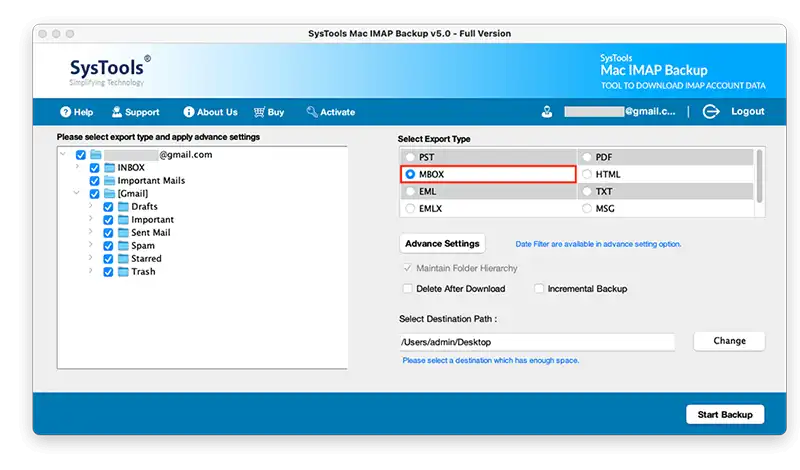This screenshot has width=800, height=470.
Task: Expand the Trash folder node
Action: 91,270
